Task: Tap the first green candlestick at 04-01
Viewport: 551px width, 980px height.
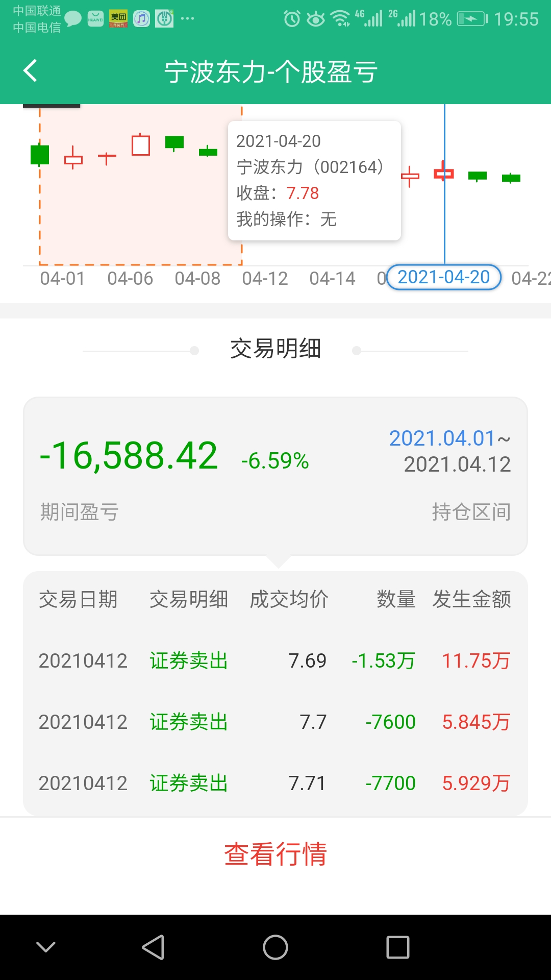Action: click(x=40, y=155)
